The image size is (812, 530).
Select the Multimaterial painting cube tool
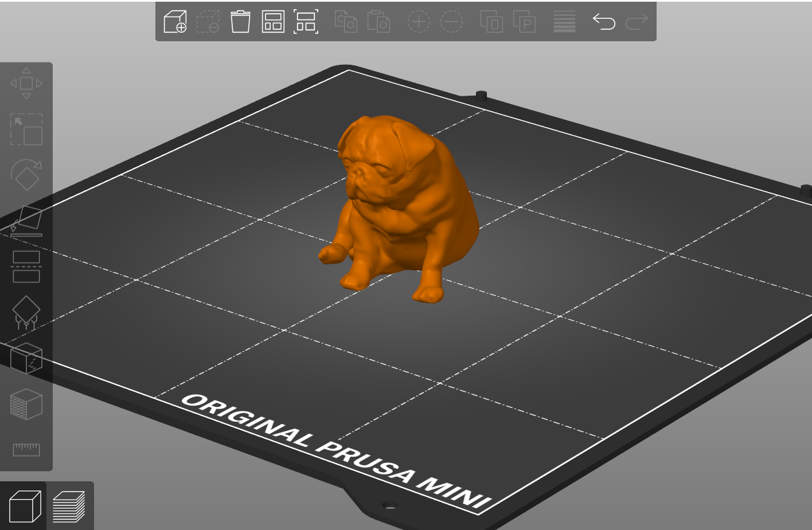[26, 404]
